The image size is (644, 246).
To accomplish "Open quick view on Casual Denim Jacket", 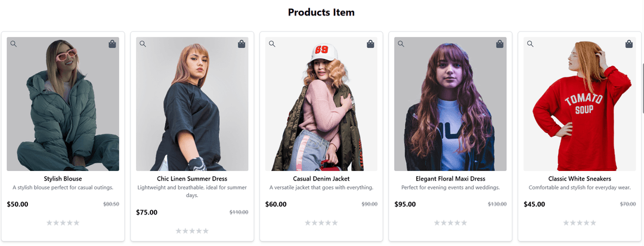I will 272,43.
